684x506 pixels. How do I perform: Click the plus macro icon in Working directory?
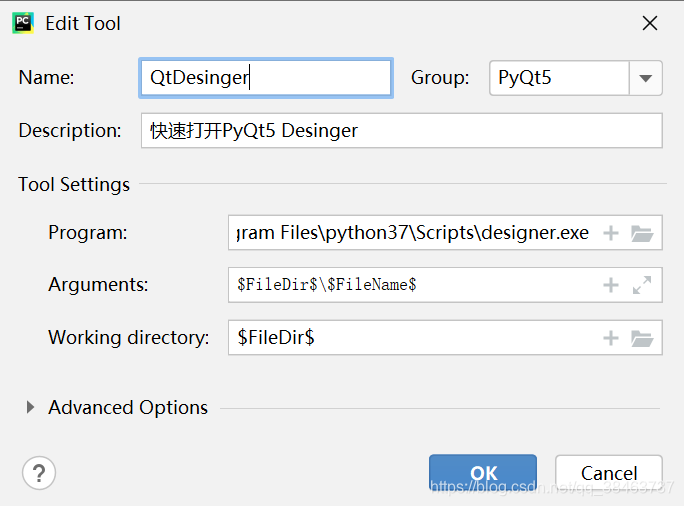pyautogui.click(x=611, y=338)
